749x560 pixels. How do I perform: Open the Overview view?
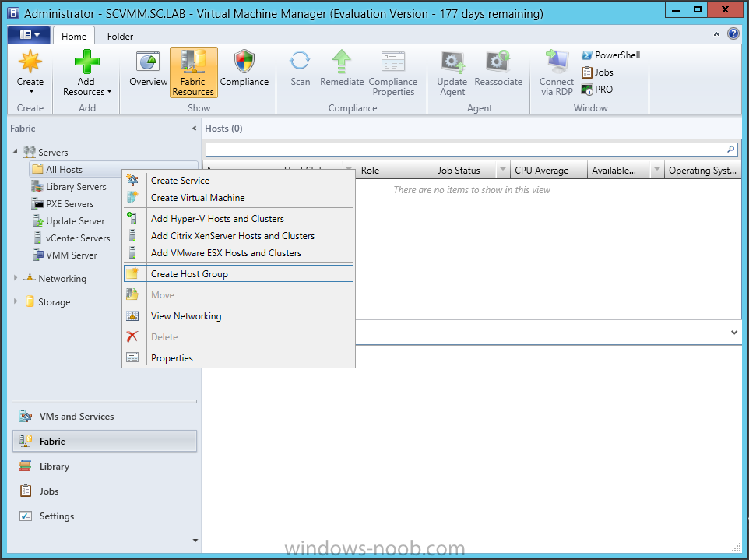148,69
